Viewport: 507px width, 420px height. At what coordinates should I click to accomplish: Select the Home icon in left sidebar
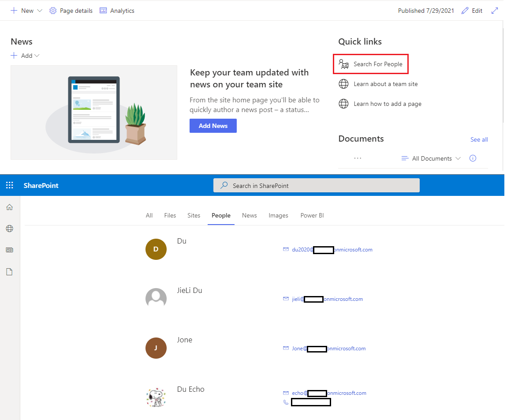coord(9,206)
